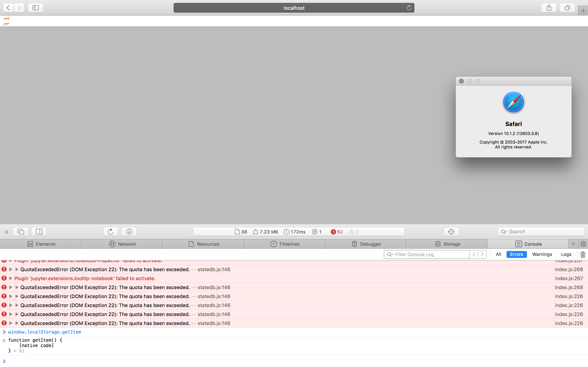Image resolution: width=588 pixels, height=367 pixels.
Task: Click the red 62 errors counter
Action: [x=337, y=232]
